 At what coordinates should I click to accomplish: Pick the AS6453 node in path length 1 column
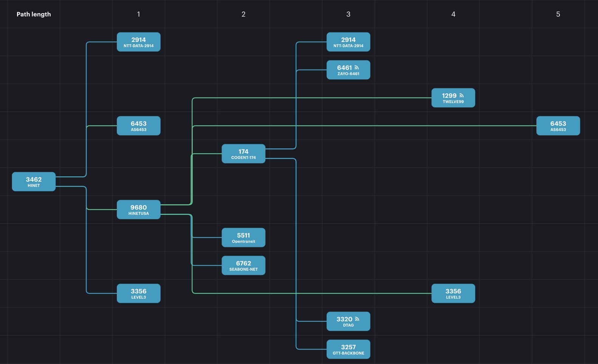[139, 126]
